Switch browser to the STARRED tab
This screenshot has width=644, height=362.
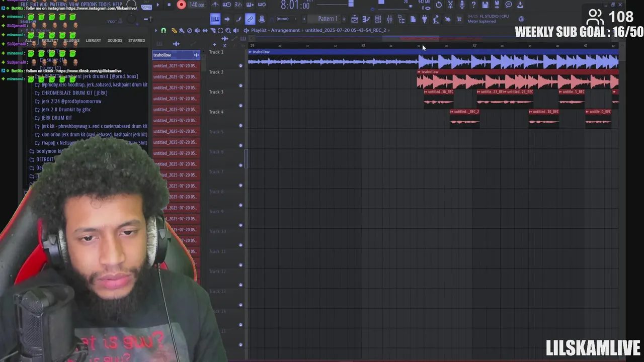(x=136, y=41)
